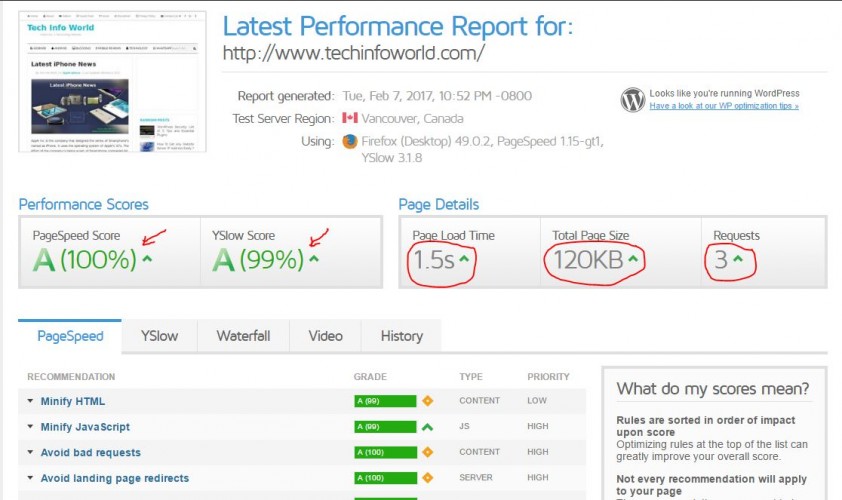Click the RECOMMENDATION column header
Image resolution: width=842 pixels, height=500 pixels.
click(71, 376)
